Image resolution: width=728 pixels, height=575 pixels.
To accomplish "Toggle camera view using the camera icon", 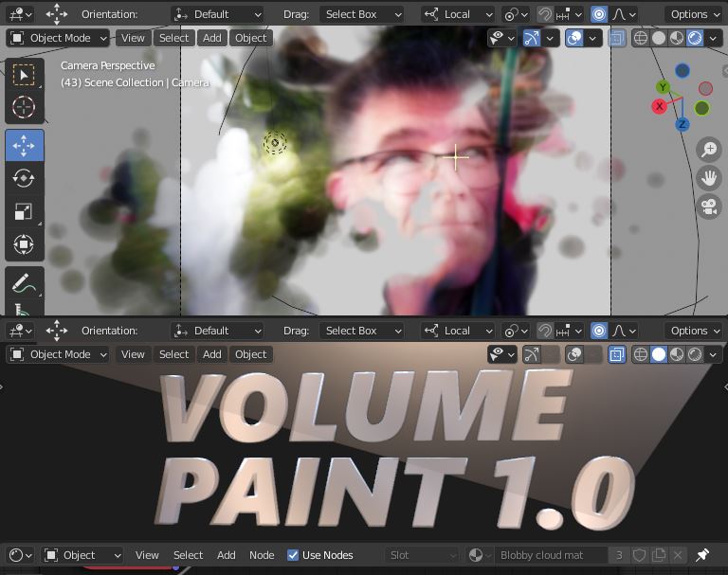I will pos(709,207).
